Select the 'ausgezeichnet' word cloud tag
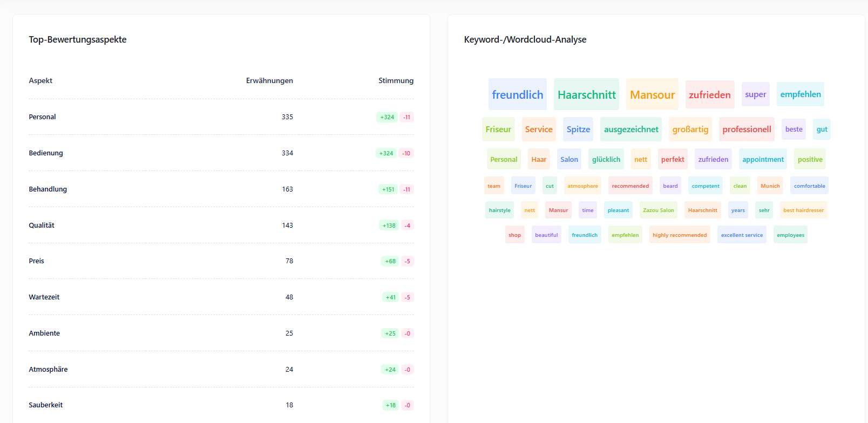The image size is (868, 423). tap(630, 129)
